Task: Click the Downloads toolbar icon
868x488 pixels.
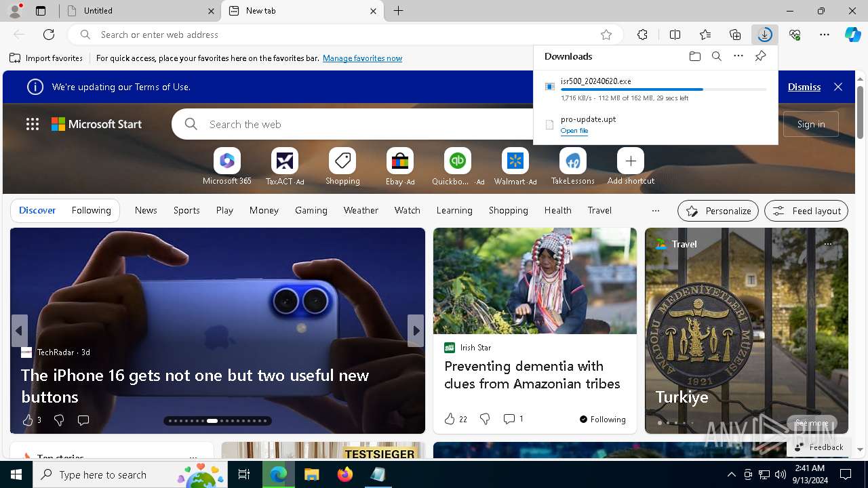Action: tap(765, 35)
